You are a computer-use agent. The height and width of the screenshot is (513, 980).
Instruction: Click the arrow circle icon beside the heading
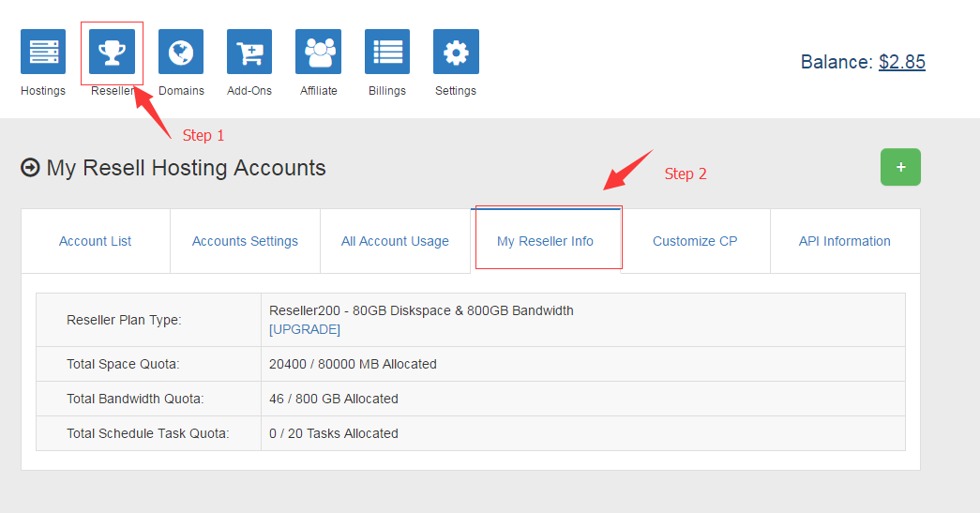pos(30,168)
